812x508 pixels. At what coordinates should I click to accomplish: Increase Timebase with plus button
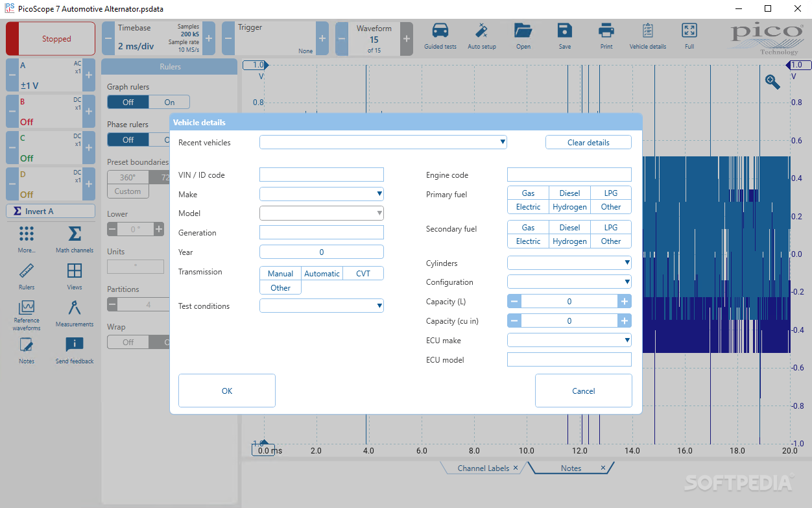[x=209, y=38]
